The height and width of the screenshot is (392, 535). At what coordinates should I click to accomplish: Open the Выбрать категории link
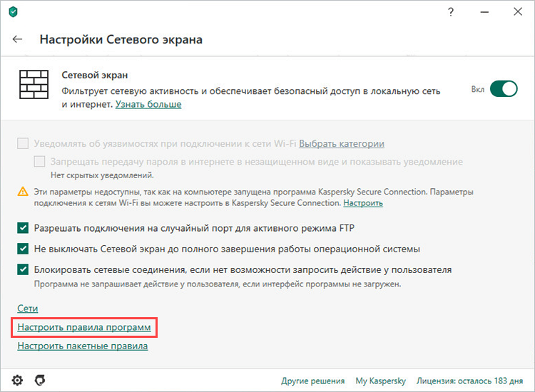click(x=342, y=144)
